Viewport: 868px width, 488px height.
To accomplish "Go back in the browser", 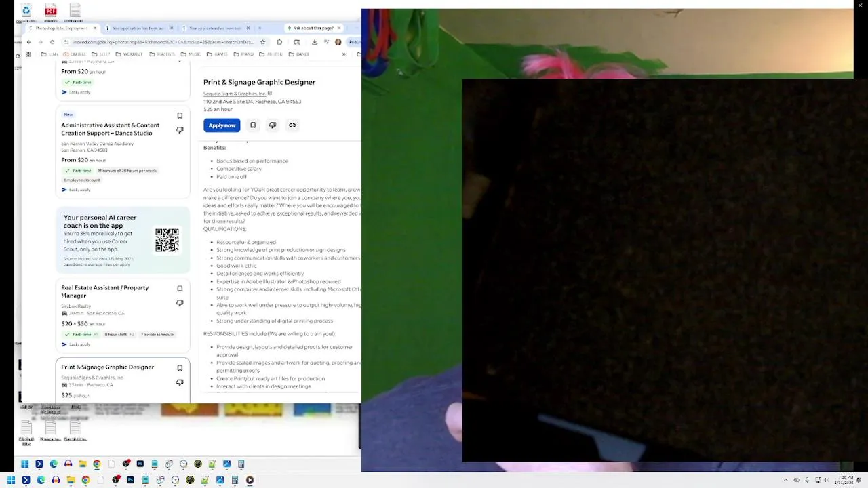I will [x=28, y=42].
